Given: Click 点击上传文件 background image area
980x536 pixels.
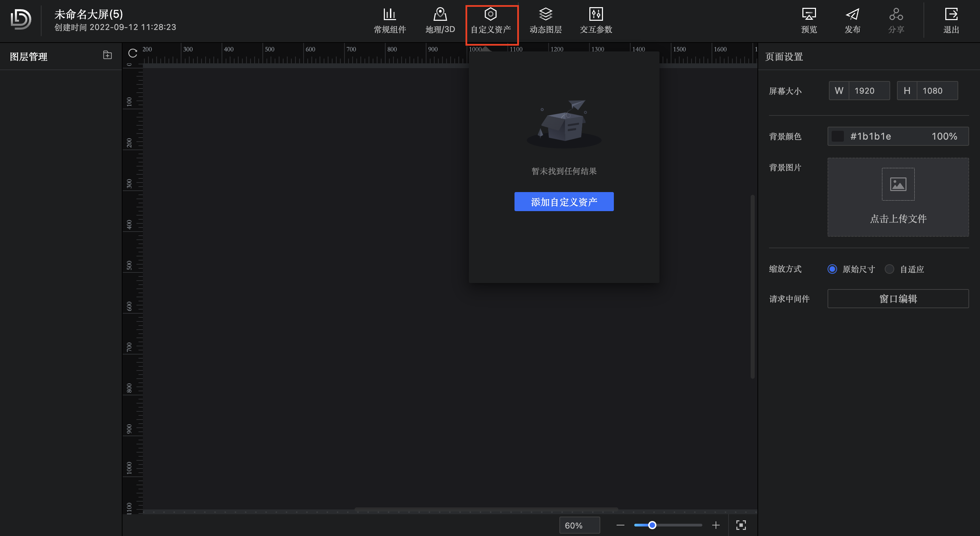Looking at the screenshot, I should tap(898, 197).
